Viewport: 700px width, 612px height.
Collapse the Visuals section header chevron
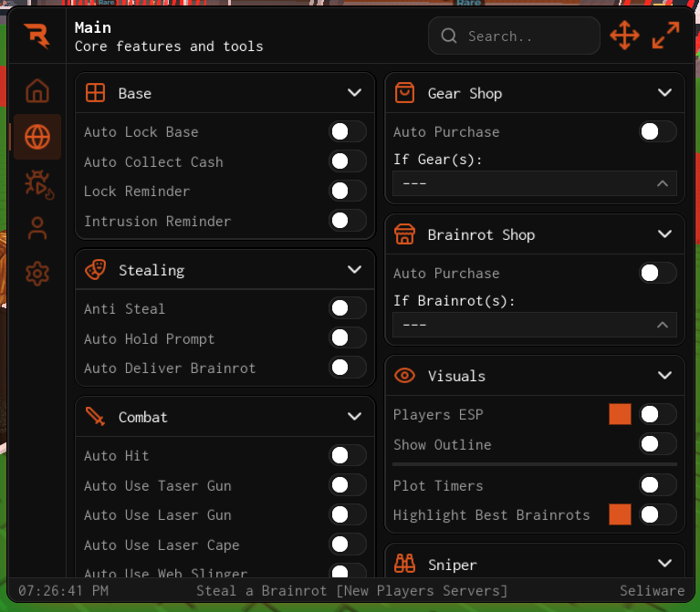tap(664, 375)
